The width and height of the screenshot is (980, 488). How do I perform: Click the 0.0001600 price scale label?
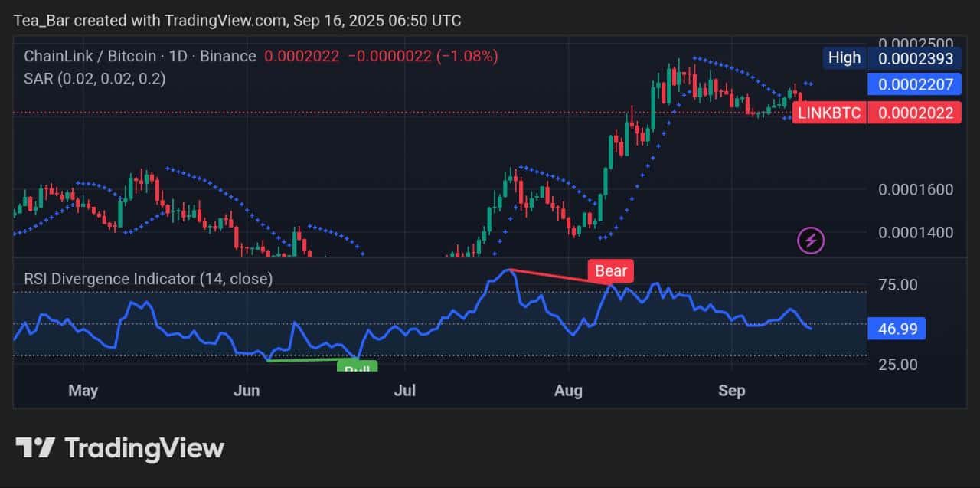(x=915, y=189)
